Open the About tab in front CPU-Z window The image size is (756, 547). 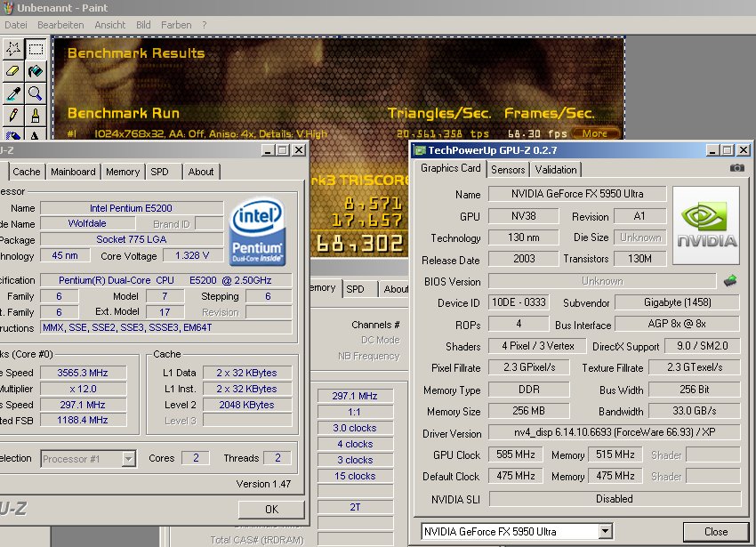click(x=201, y=172)
